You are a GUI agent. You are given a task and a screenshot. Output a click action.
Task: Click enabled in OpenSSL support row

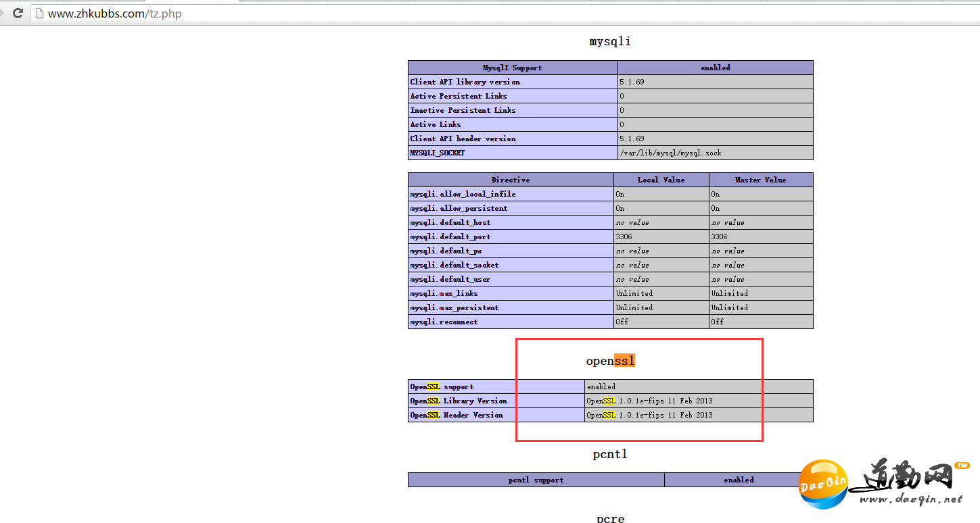[x=601, y=387]
